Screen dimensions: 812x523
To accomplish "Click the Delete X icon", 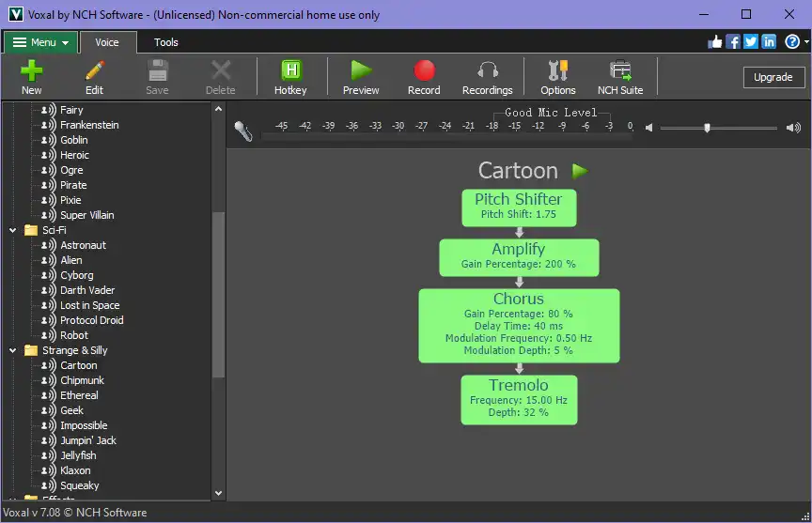I will [x=221, y=70].
